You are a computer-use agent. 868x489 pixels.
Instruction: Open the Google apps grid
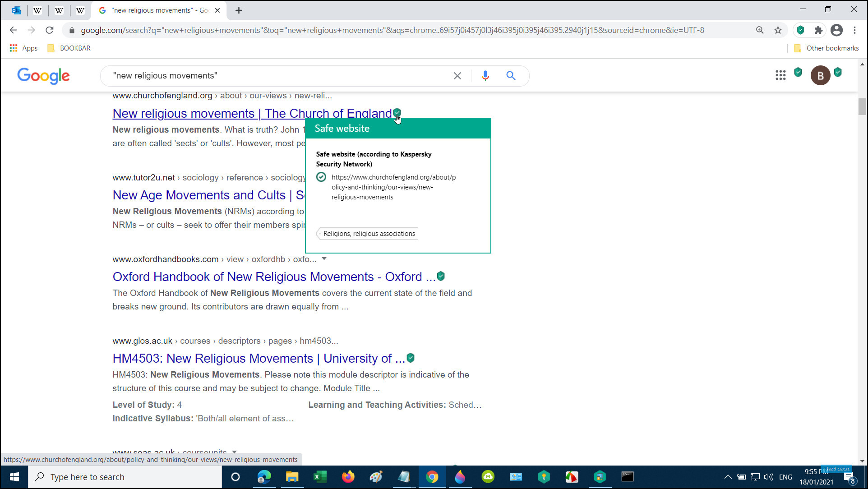tap(780, 75)
